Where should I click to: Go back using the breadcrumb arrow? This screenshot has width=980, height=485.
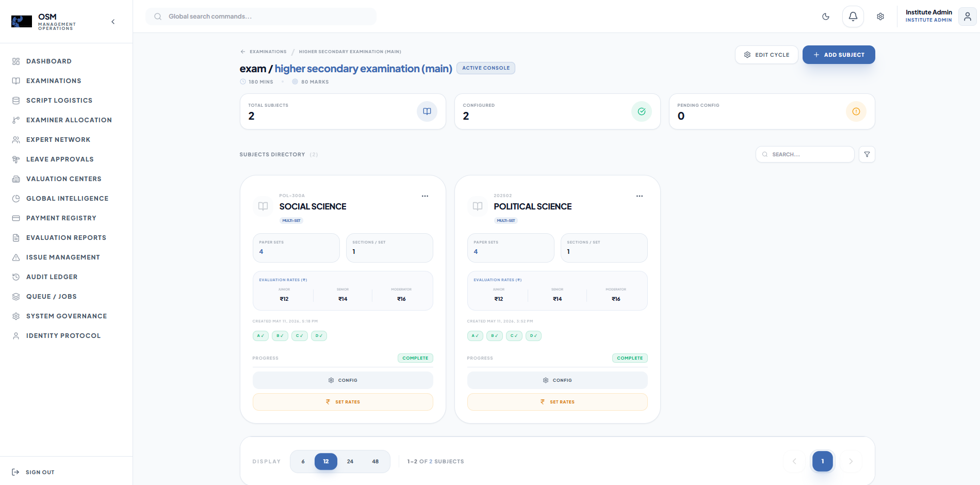click(242, 52)
